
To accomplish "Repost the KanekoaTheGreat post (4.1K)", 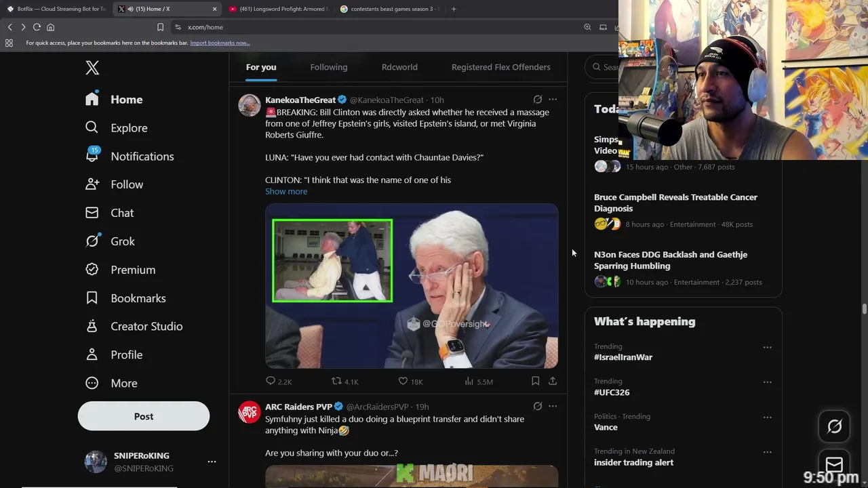I will coord(344,382).
